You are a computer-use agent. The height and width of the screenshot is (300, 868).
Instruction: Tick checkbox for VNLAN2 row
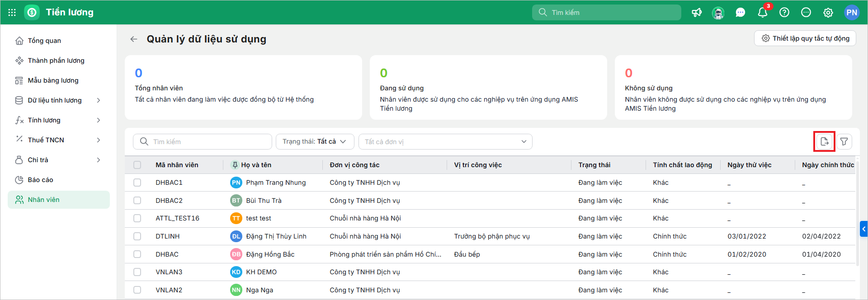pyautogui.click(x=137, y=290)
